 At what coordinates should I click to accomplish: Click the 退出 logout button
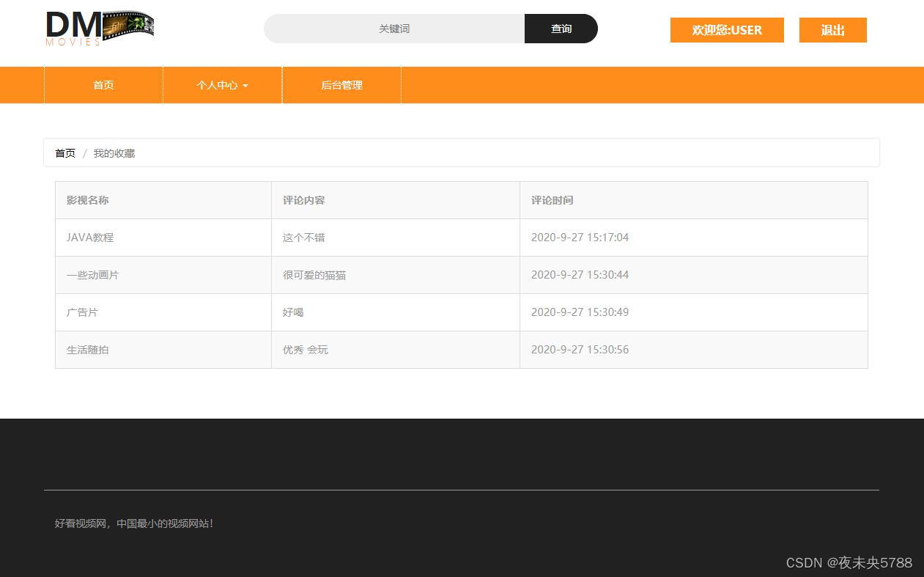(833, 30)
